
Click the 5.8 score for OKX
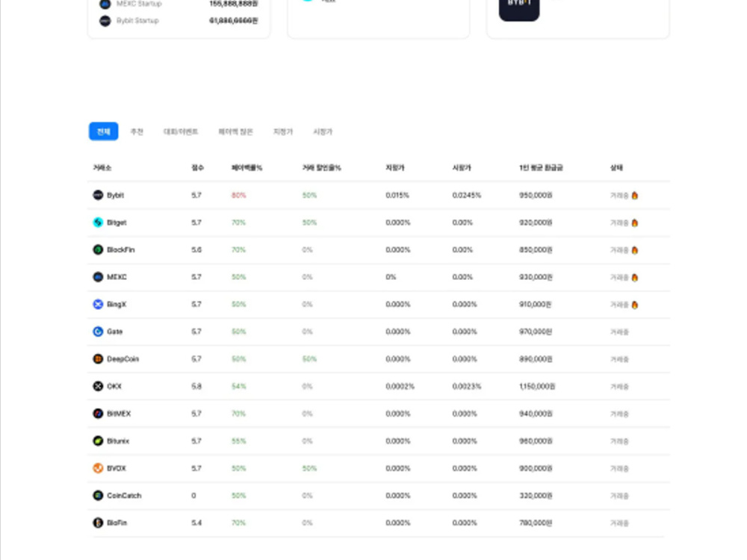click(x=196, y=386)
